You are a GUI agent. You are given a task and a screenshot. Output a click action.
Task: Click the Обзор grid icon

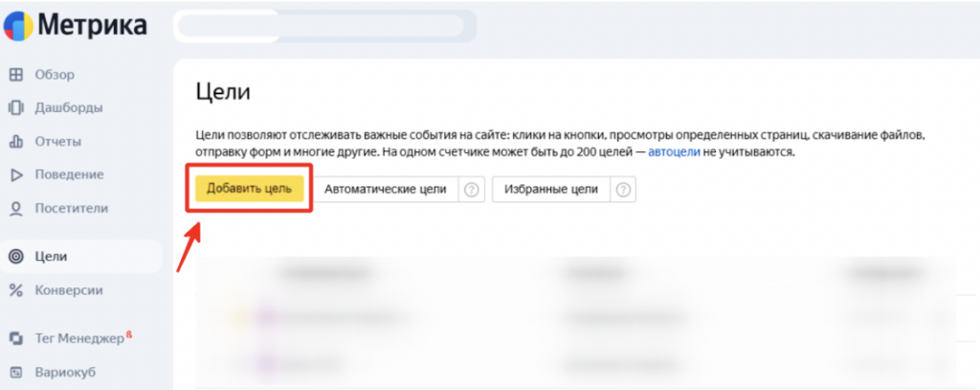(x=16, y=75)
